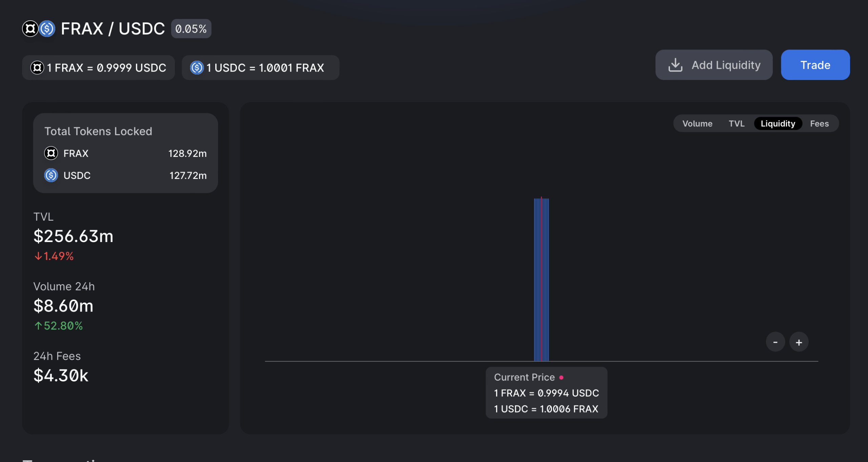The height and width of the screenshot is (462, 868).
Task: Zoom out the liquidity chart with the minus button
Action: [775, 342]
